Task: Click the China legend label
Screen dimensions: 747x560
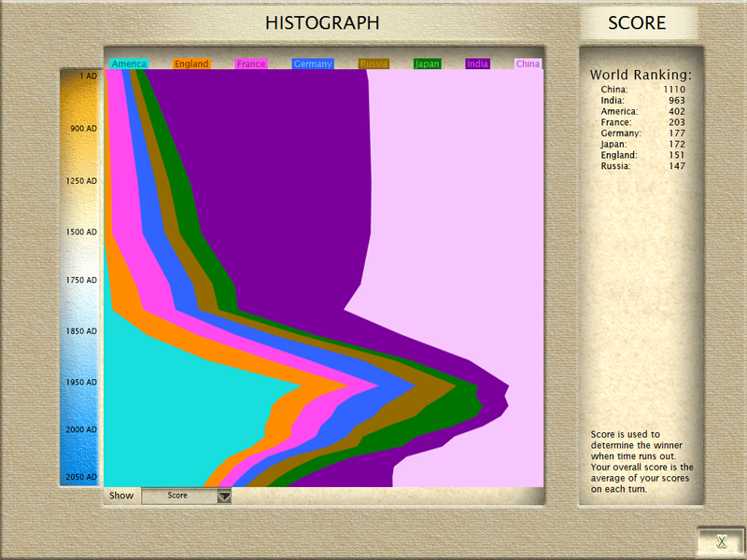Action: (528, 63)
